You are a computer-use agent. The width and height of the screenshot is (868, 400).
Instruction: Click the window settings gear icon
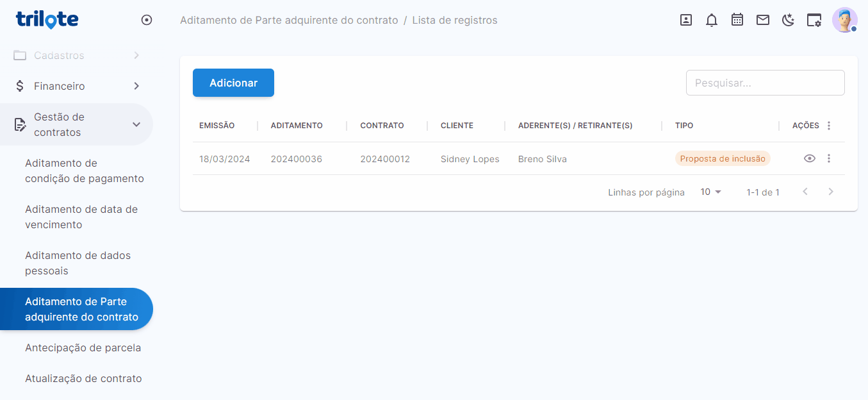click(x=814, y=20)
